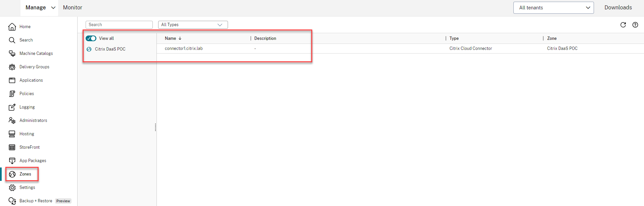
Task: Click the Settings gear icon
Action: [x=12, y=188]
